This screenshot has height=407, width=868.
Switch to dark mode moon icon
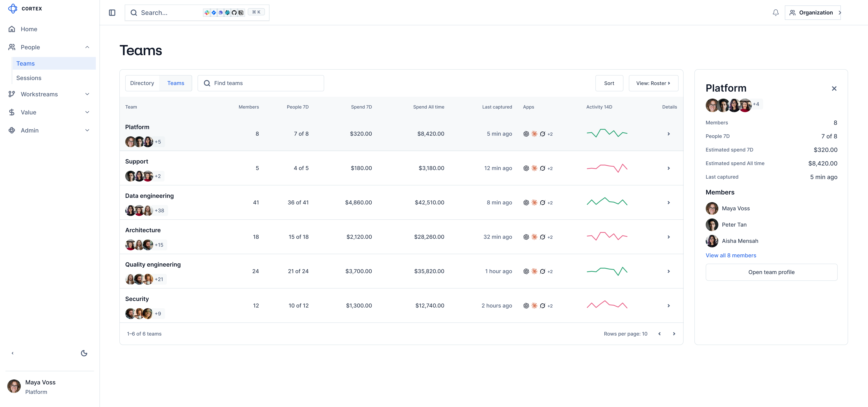[x=84, y=353]
